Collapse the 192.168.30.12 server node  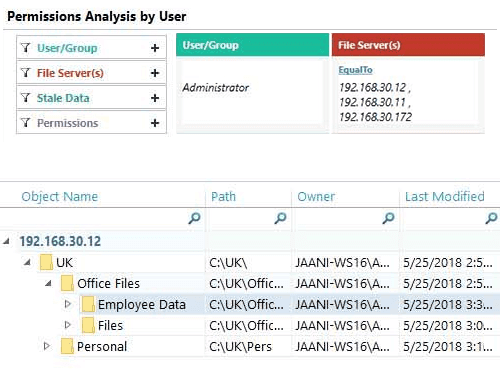pos(6,241)
